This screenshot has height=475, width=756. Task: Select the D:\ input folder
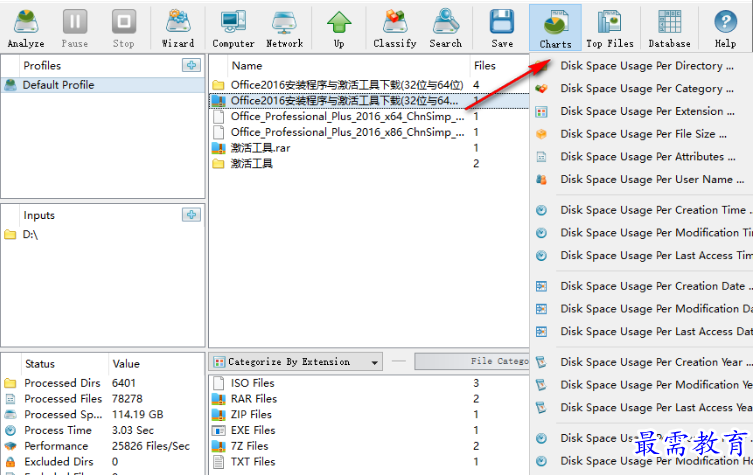tap(103, 234)
